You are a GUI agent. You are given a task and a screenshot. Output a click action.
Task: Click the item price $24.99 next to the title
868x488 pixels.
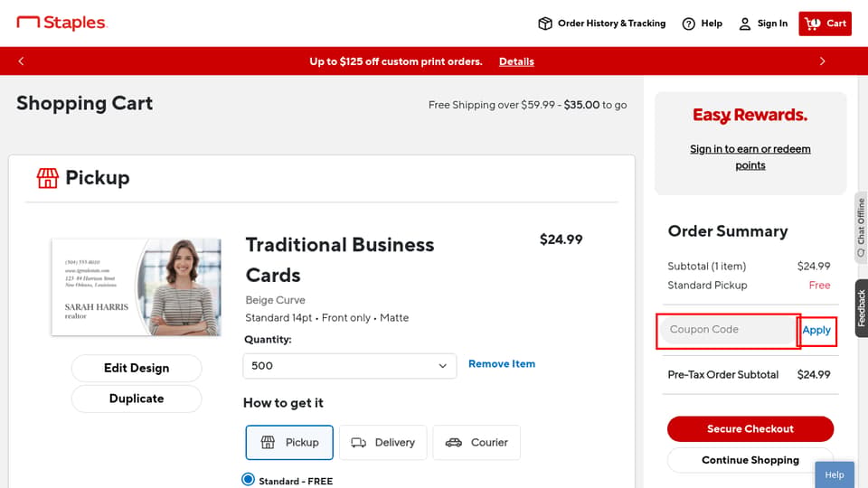click(x=561, y=239)
